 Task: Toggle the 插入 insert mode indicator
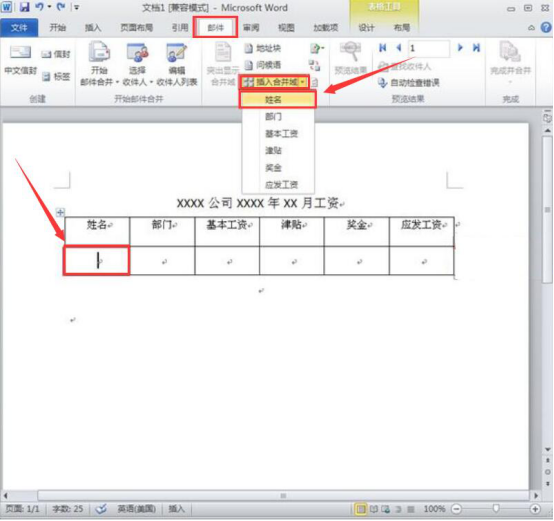tap(176, 509)
